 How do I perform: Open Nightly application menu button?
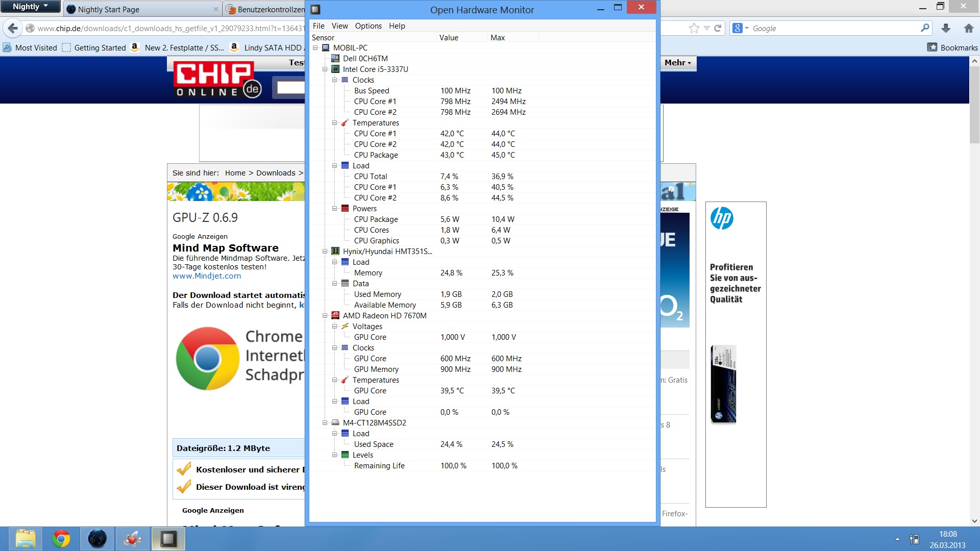click(30, 7)
